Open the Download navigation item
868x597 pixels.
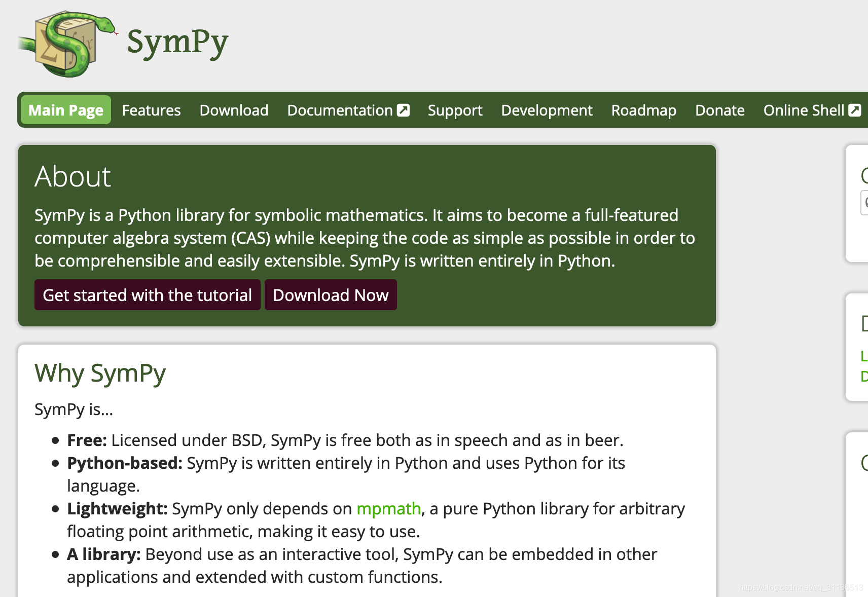point(234,110)
